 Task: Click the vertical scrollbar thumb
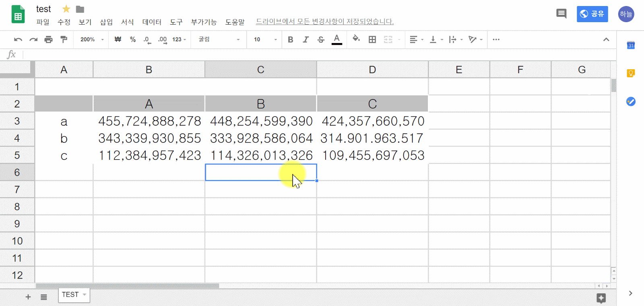tap(613, 85)
